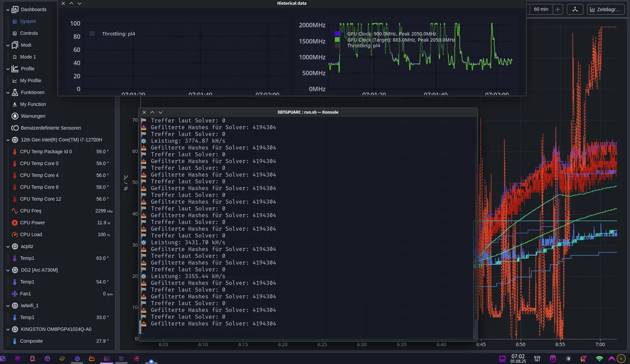Toggle GPU Clock (Target) green legend swatch
The width and height of the screenshot is (630, 364).
point(337,39)
